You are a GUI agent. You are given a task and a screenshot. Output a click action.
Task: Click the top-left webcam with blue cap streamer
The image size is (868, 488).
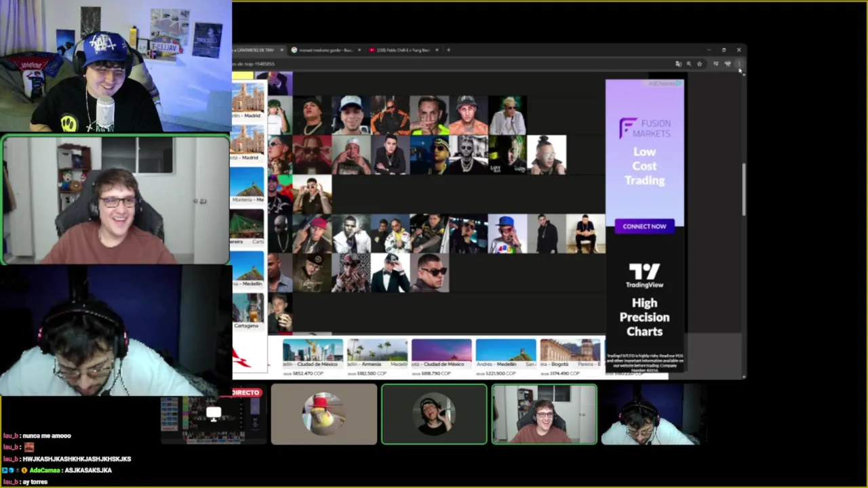pyautogui.click(x=116, y=66)
